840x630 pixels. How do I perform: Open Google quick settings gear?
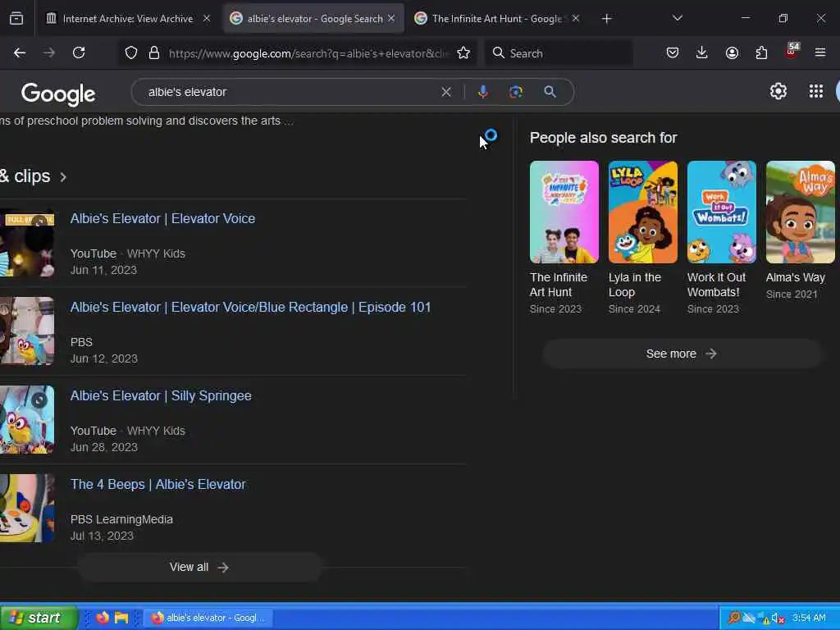[778, 92]
